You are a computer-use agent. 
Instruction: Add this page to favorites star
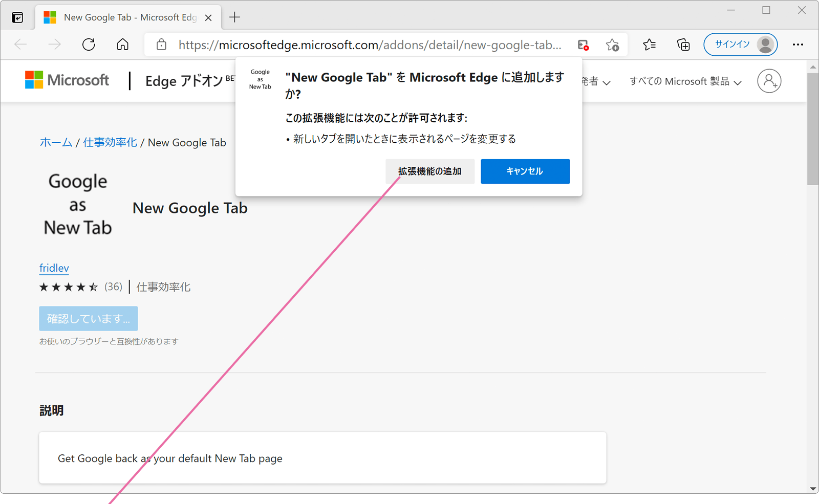[x=612, y=45]
